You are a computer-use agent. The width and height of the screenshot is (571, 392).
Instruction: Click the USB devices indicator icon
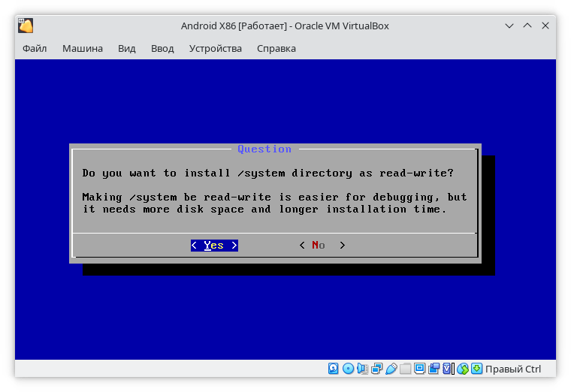click(391, 369)
